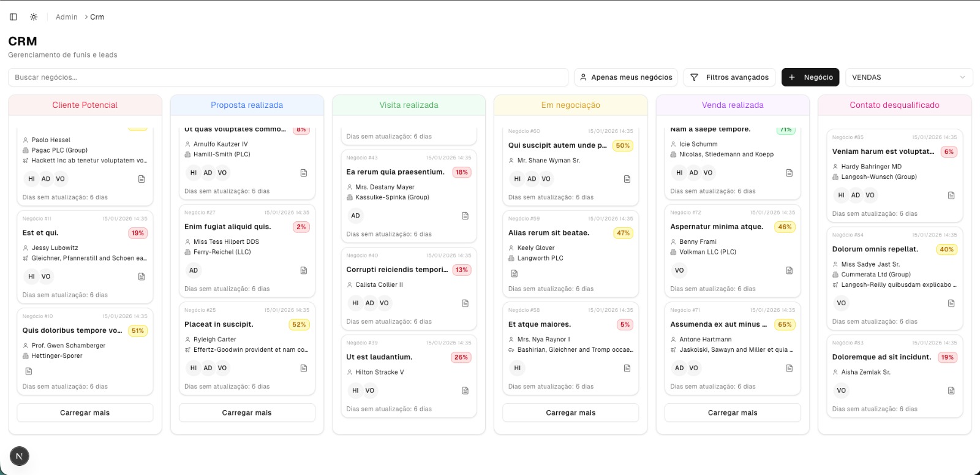Viewport: 980px width, 475px height.
Task: Open document icon on Dolorum omnis repellat card
Action: click(951, 303)
